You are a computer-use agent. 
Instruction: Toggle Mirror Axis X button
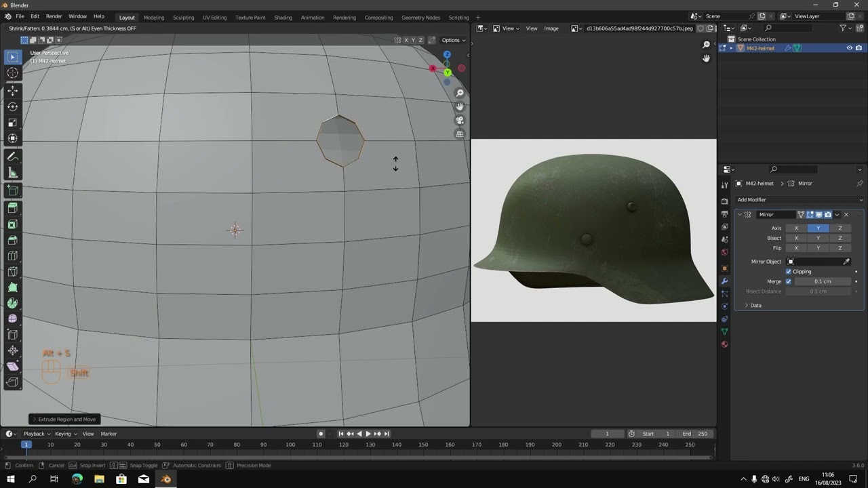pyautogui.click(x=796, y=228)
